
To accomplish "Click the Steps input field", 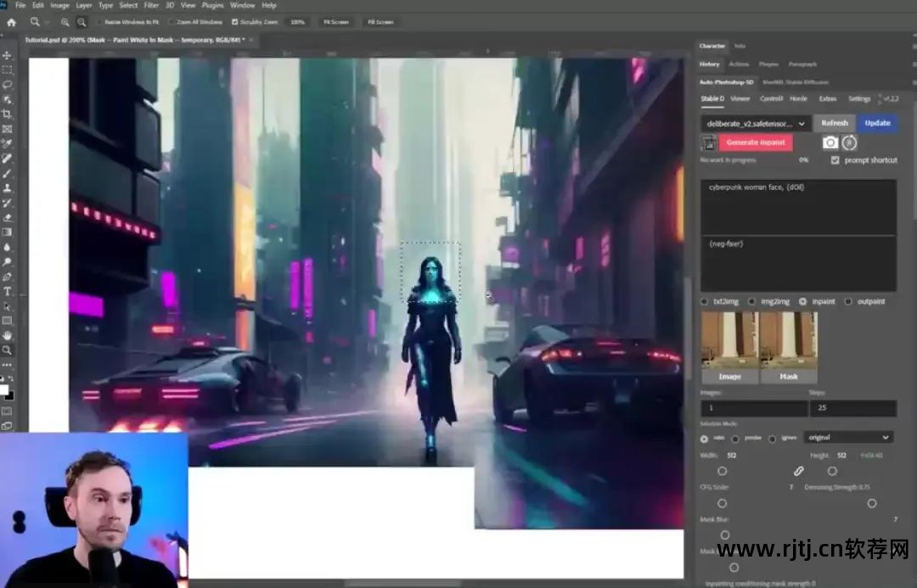I will pos(852,408).
